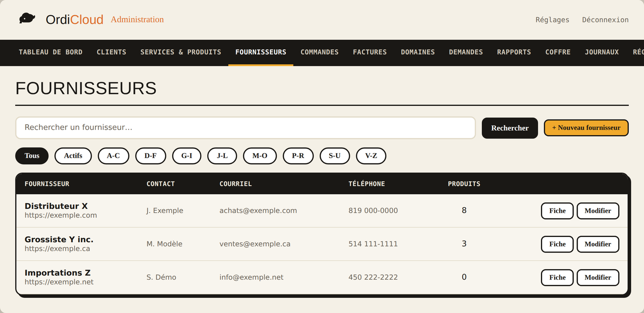The width and height of the screenshot is (644, 313).
Task: Filter suppliers by letters P-R
Action: click(298, 156)
